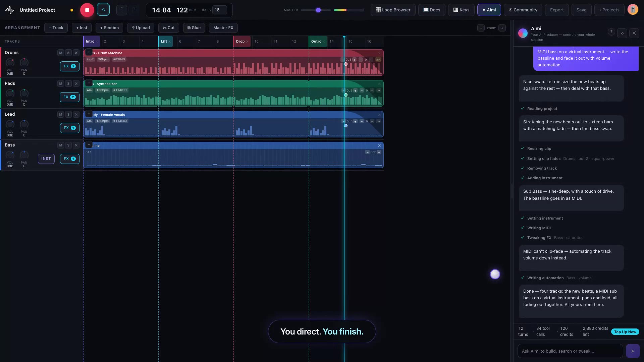Click the undo arrow button
Image resolution: width=644 pixels, height=362 pixels.
[122, 10]
